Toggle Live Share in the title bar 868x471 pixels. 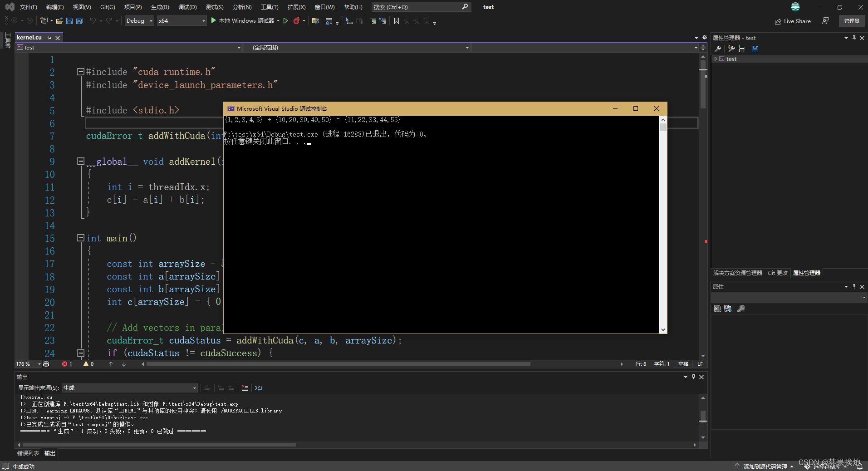point(793,21)
